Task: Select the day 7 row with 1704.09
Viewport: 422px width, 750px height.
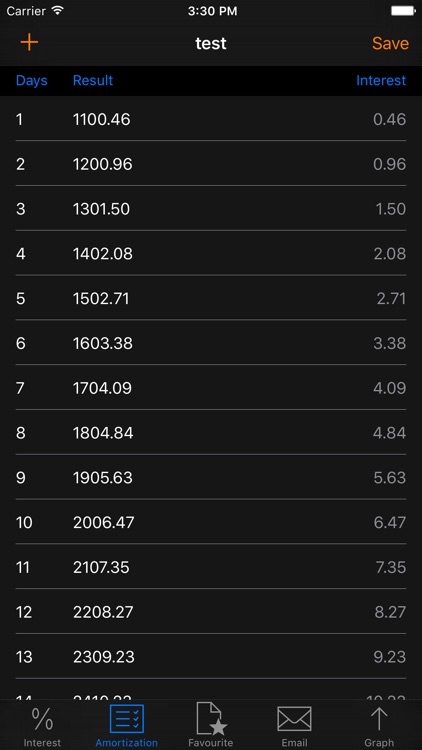Action: 211,388
